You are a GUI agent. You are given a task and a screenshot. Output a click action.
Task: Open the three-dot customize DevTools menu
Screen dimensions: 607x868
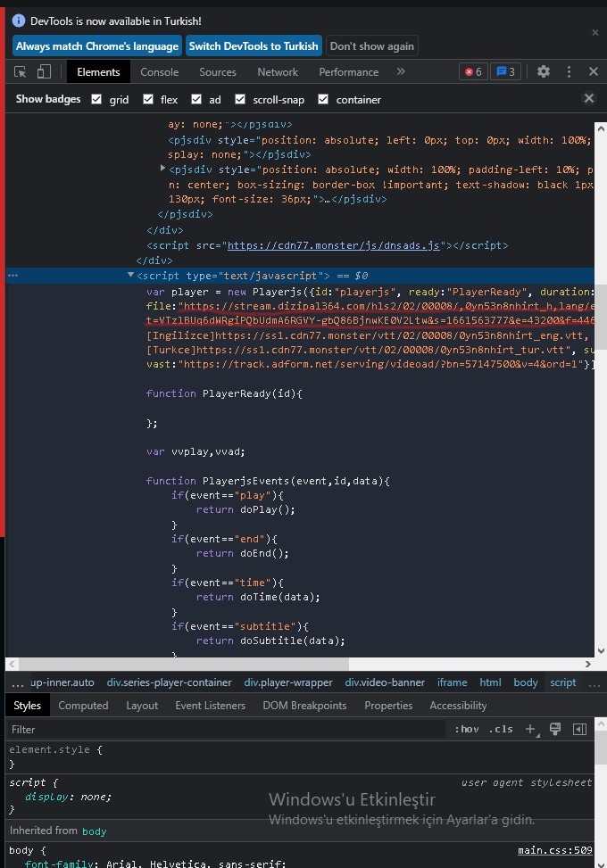coord(569,71)
